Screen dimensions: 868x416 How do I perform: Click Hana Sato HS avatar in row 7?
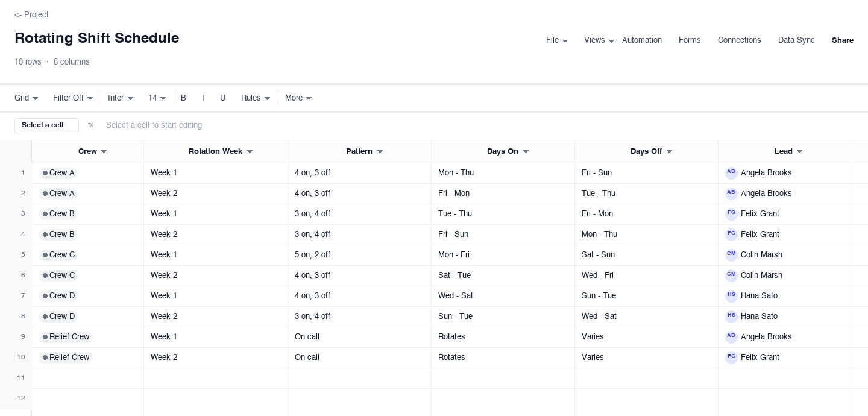[731, 296]
